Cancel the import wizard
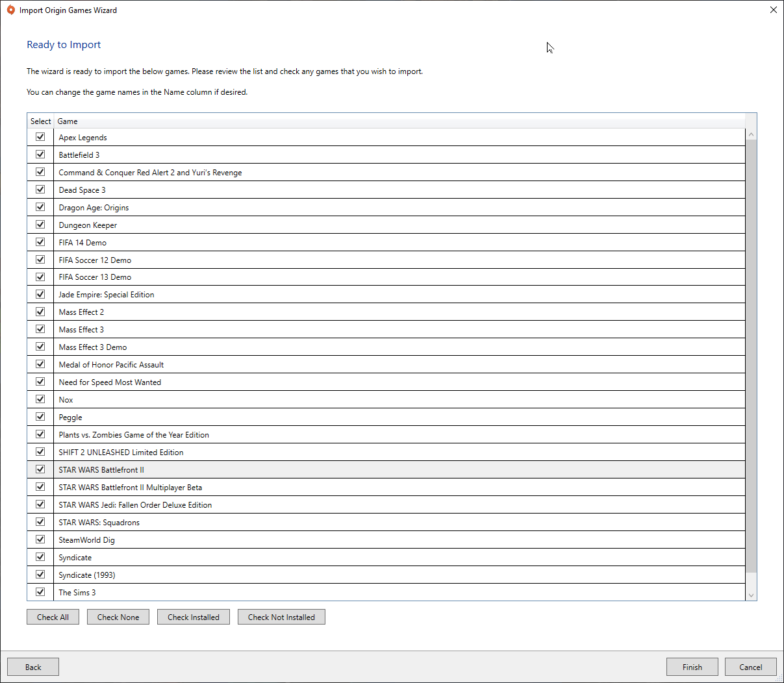The image size is (784, 683). [x=751, y=667]
